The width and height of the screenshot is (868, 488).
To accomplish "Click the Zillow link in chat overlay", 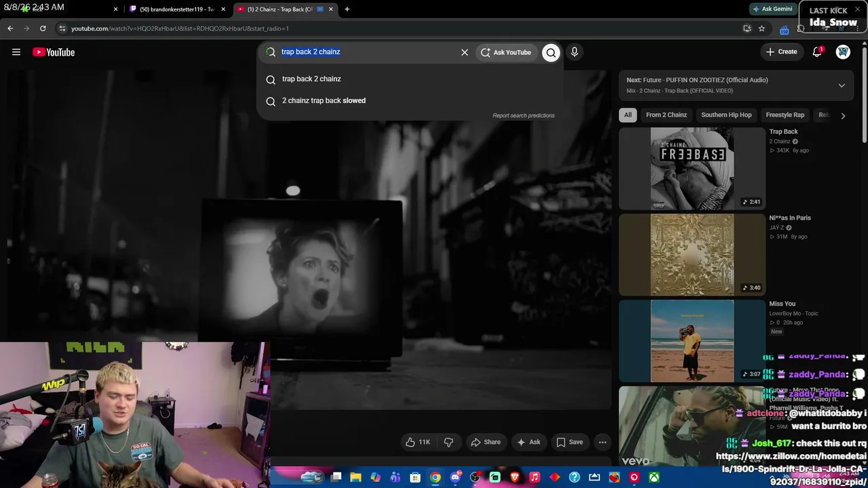I will pyautogui.click(x=791, y=468).
